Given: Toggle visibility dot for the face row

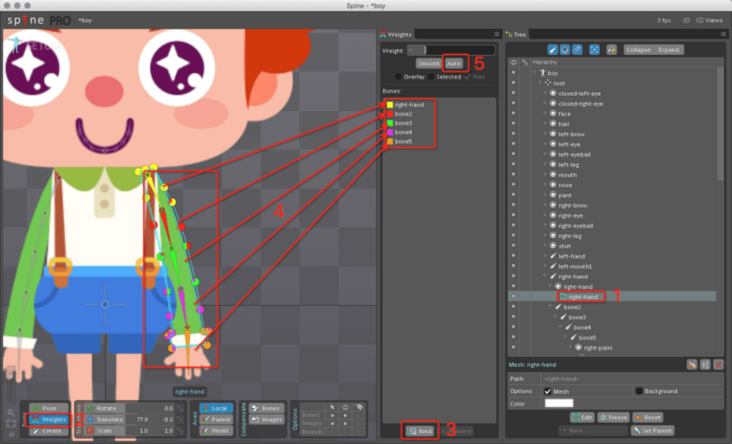Looking at the screenshot, I should (x=514, y=113).
